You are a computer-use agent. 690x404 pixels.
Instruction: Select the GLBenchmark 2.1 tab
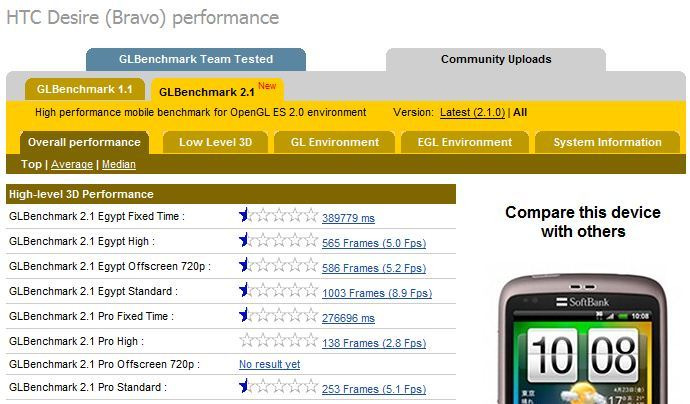point(217,90)
